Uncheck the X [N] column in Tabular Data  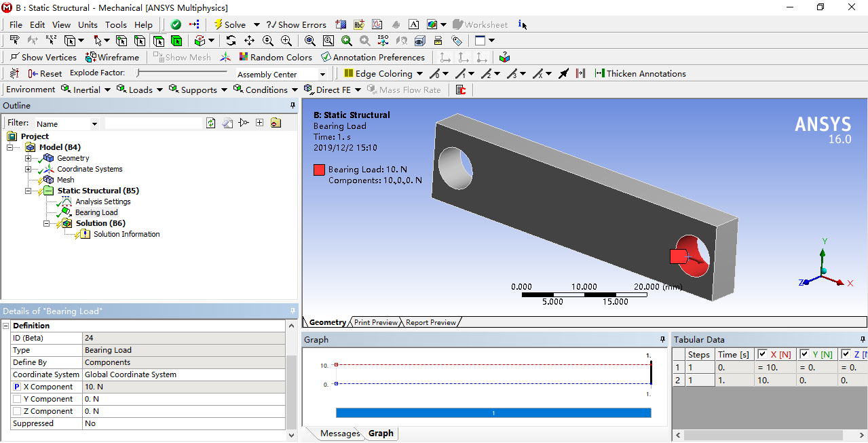coord(762,354)
